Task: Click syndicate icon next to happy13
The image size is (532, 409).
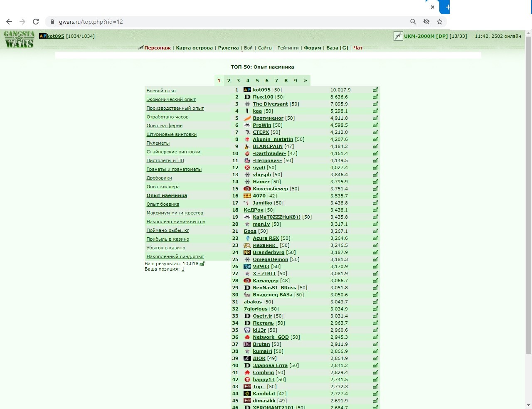Action: click(x=247, y=379)
